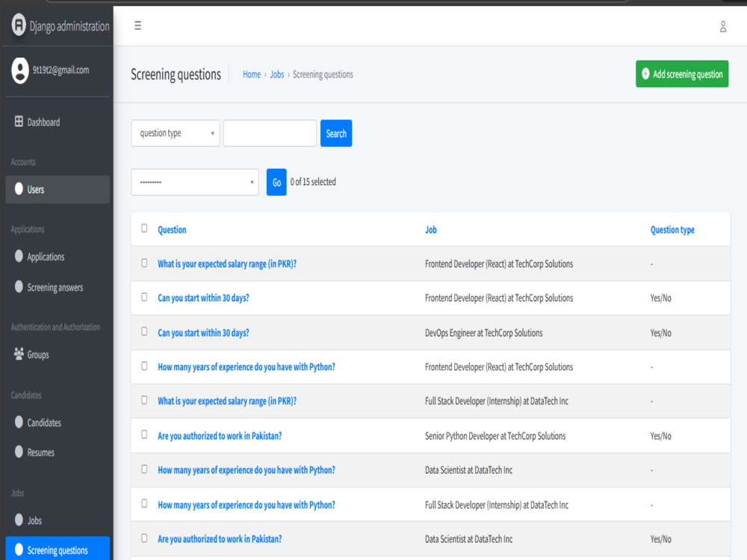Click the 'Screening questions' breadcrumb text
The image size is (747, 560).
pyautogui.click(x=323, y=74)
